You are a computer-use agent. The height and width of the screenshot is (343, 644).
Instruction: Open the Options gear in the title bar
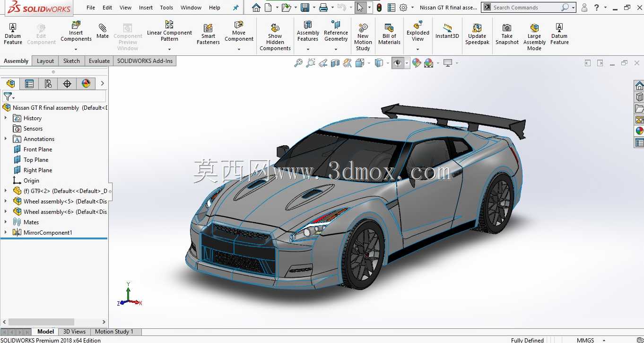click(x=403, y=8)
